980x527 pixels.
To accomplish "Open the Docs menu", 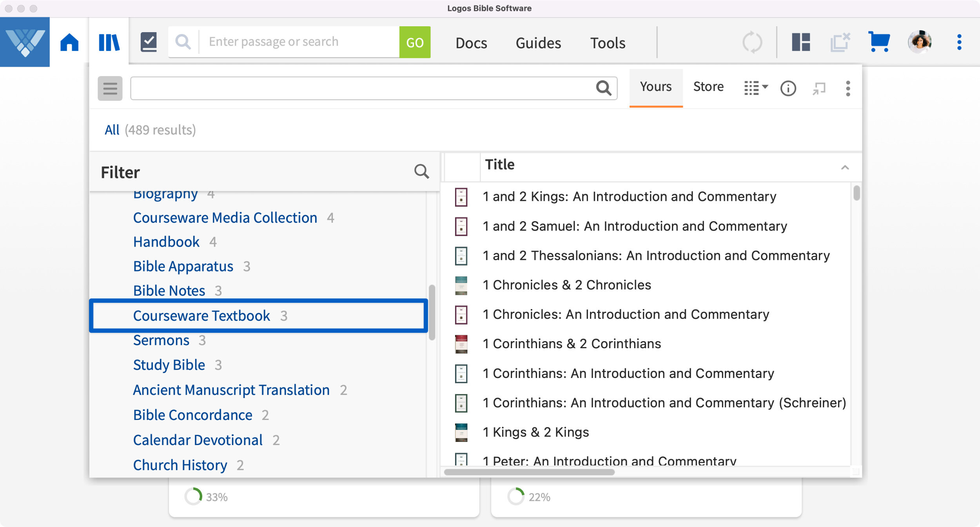I will tap(471, 43).
